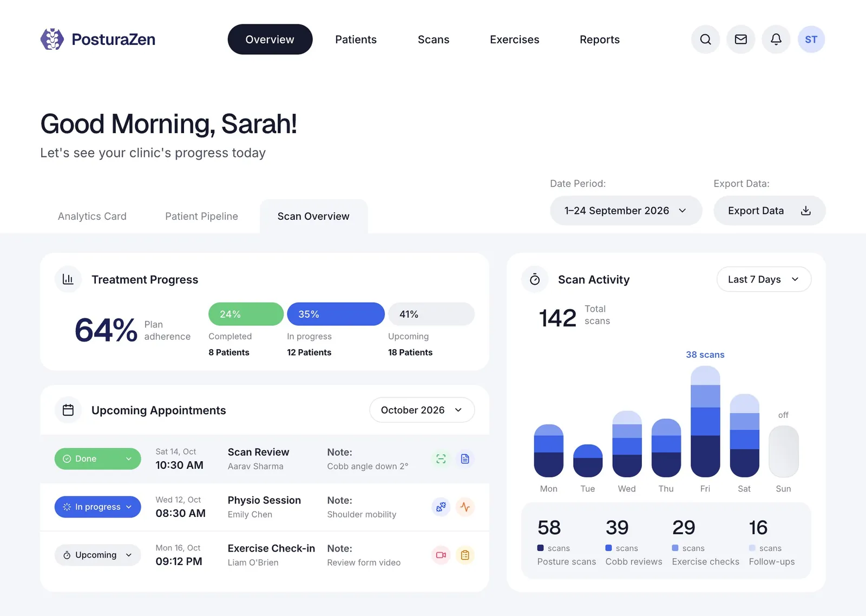Image resolution: width=866 pixels, height=616 pixels.
Task: Click the greyed Sun off bar
Action: (783, 451)
